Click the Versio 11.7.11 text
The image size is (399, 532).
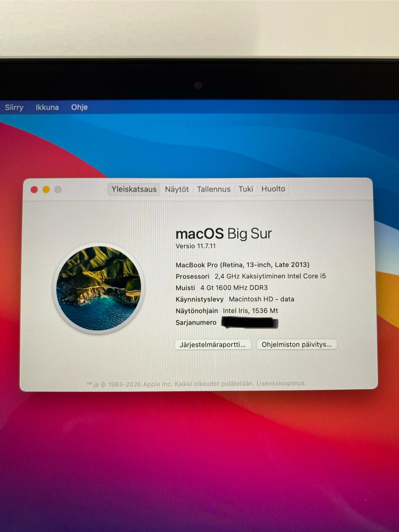pos(196,246)
